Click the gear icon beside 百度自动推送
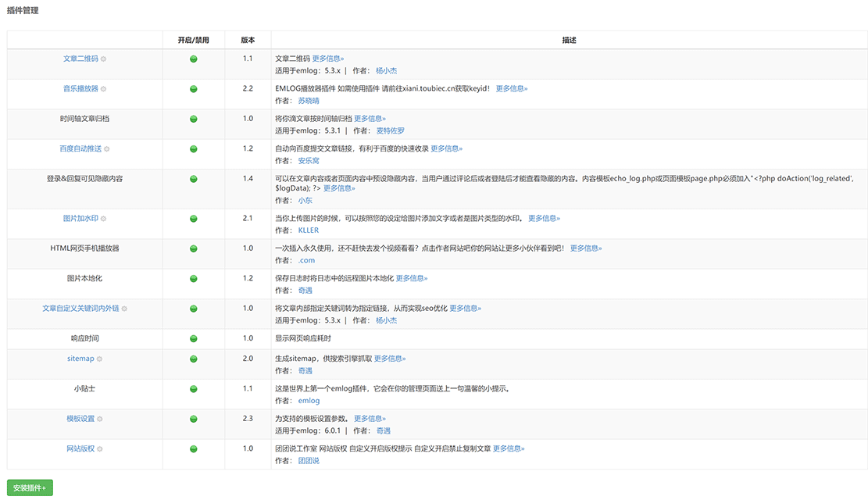 coord(105,148)
